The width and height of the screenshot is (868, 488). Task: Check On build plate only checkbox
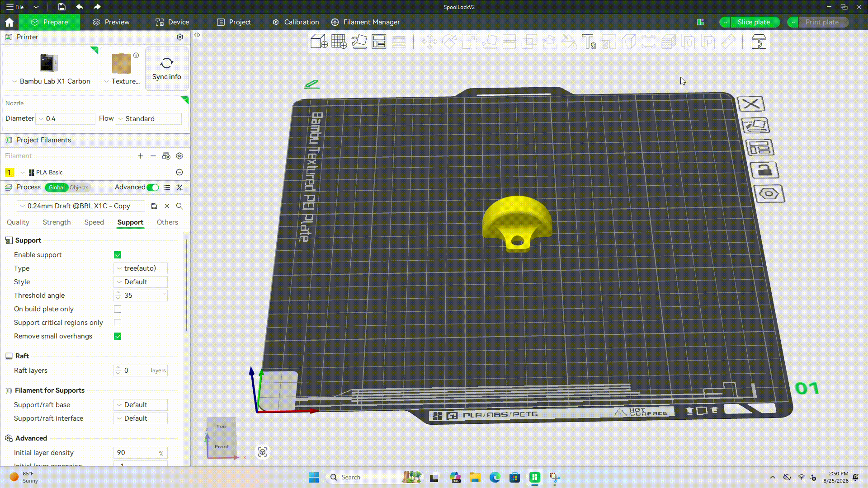tap(118, 309)
